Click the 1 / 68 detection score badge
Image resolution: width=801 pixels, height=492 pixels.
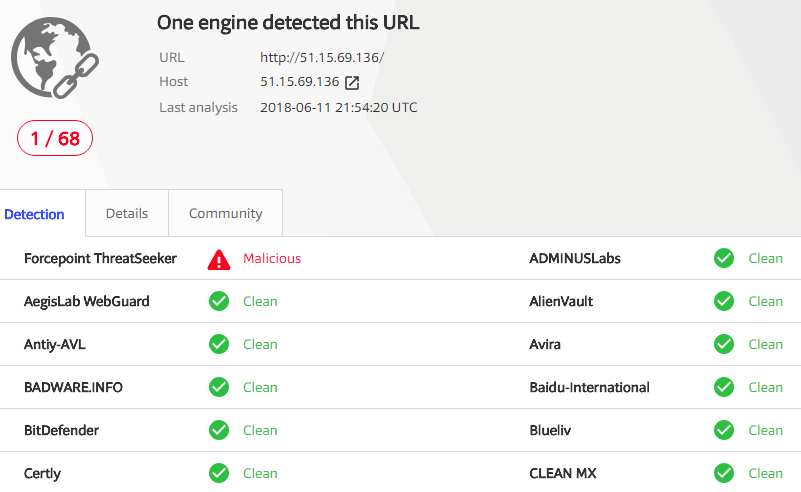pyautogui.click(x=55, y=138)
